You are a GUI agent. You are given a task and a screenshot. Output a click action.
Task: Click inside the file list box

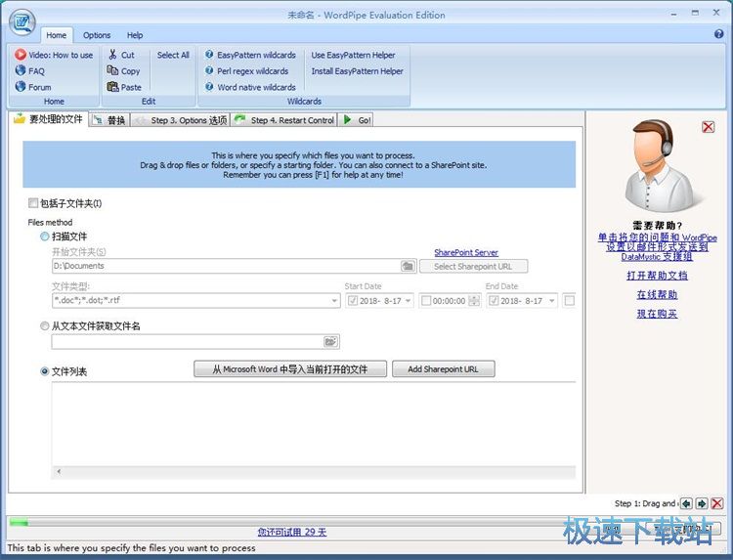(313, 430)
